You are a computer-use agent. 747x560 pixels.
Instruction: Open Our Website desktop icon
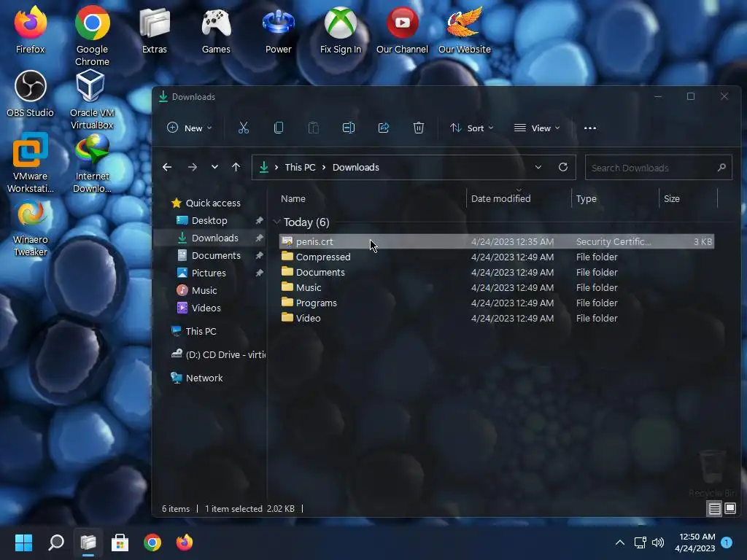click(x=464, y=31)
